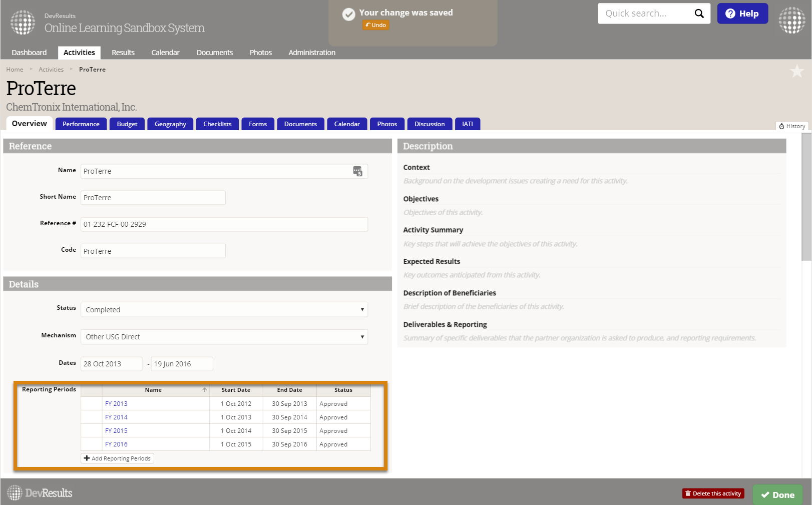Go to Activities breadcrumb link
Viewport: 812px width, 505px height.
point(51,70)
